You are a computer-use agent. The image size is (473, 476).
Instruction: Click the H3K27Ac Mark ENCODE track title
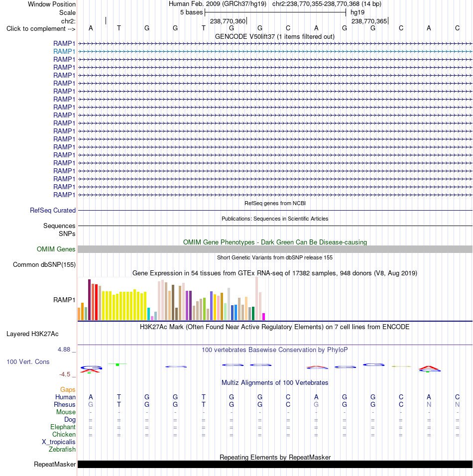[x=275, y=327]
